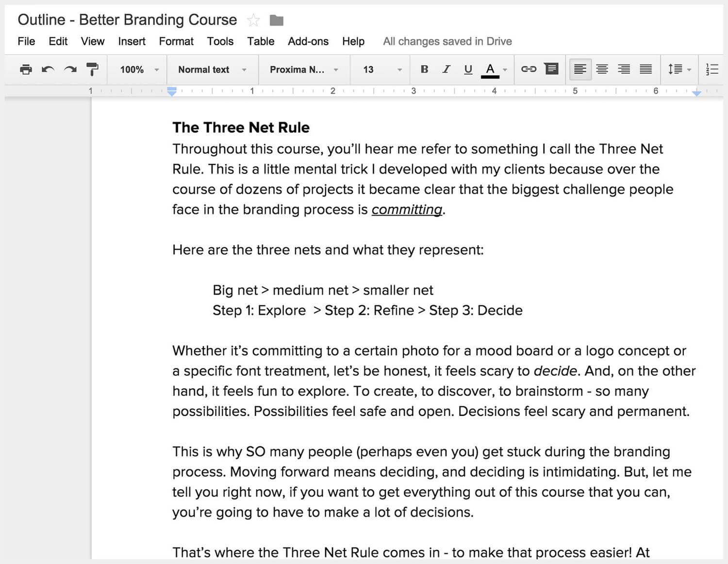Star the document title

click(253, 20)
